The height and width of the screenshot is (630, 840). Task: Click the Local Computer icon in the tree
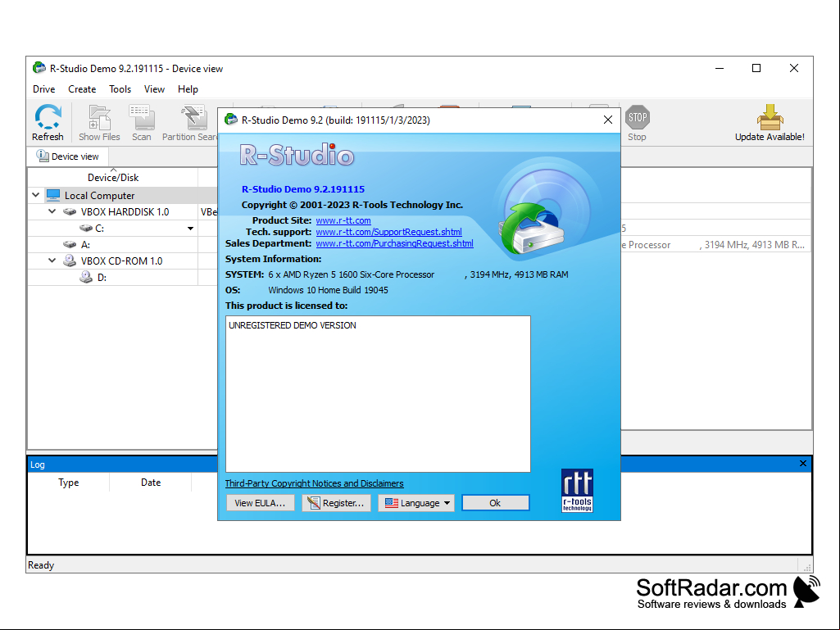tap(53, 195)
